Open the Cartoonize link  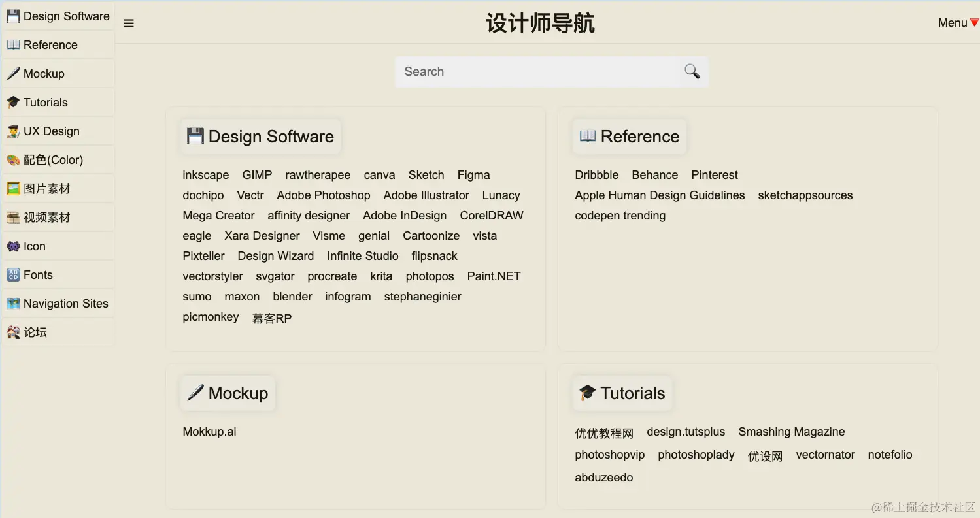431,236
